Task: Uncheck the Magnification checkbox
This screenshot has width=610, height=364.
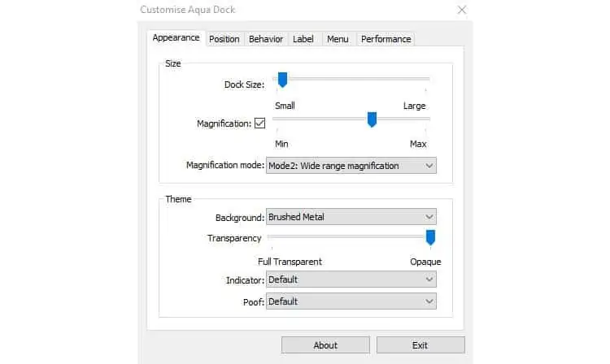Action: [260, 123]
